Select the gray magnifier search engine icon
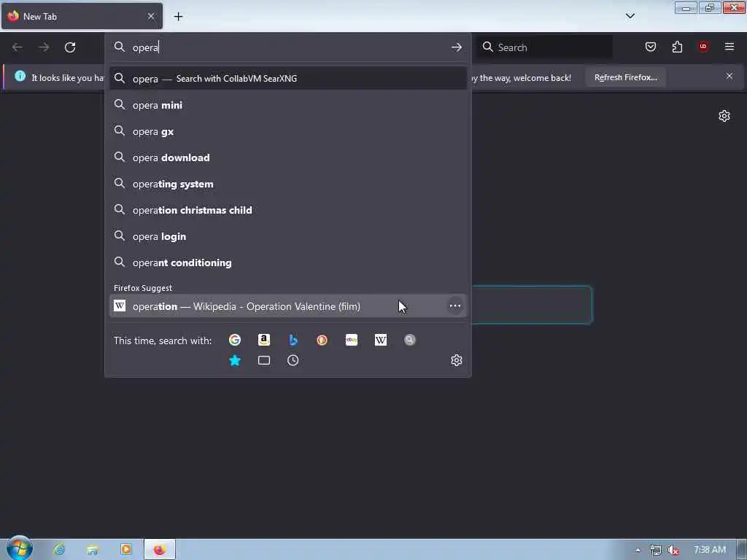Image resolution: width=747 pixels, height=560 pixels. point(410,340)
